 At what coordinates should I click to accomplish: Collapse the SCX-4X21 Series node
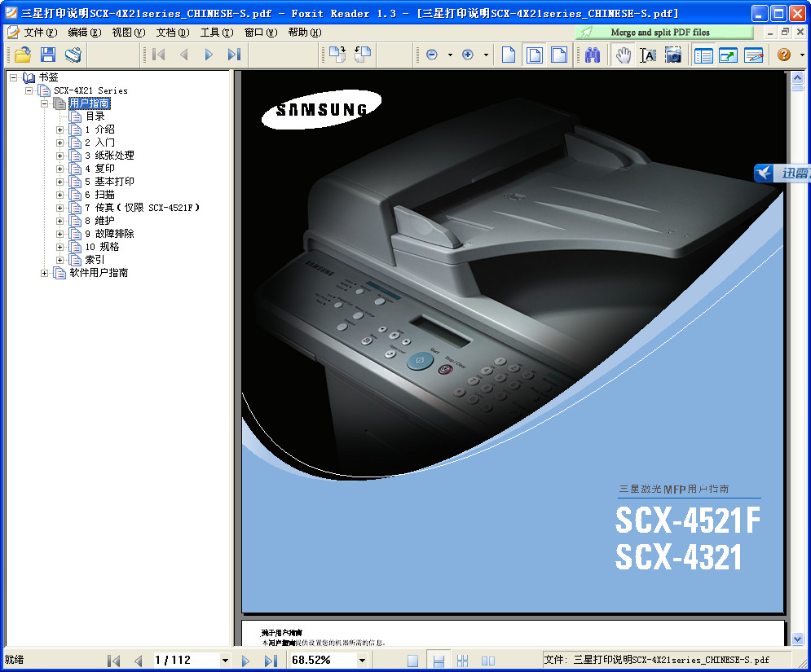point(29,90)
